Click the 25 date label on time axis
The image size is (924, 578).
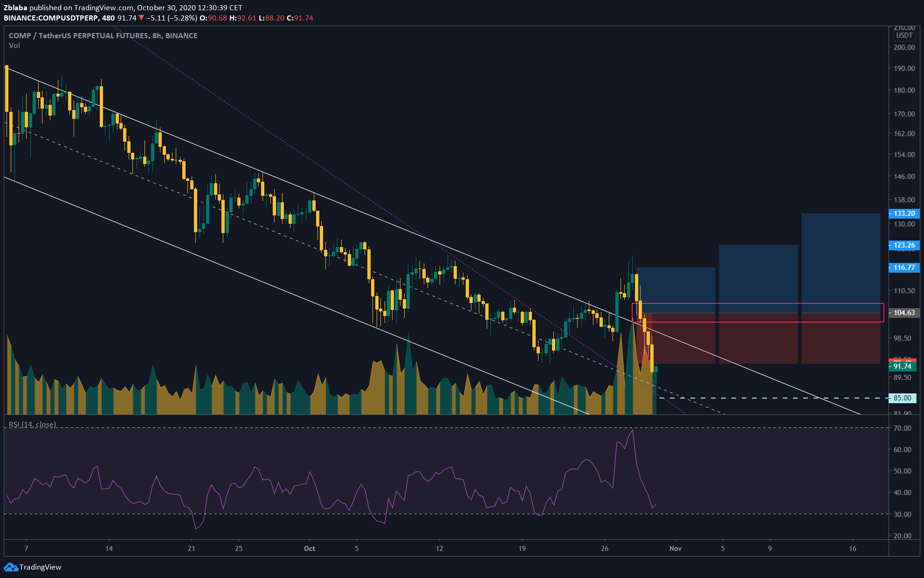[239, 549]
